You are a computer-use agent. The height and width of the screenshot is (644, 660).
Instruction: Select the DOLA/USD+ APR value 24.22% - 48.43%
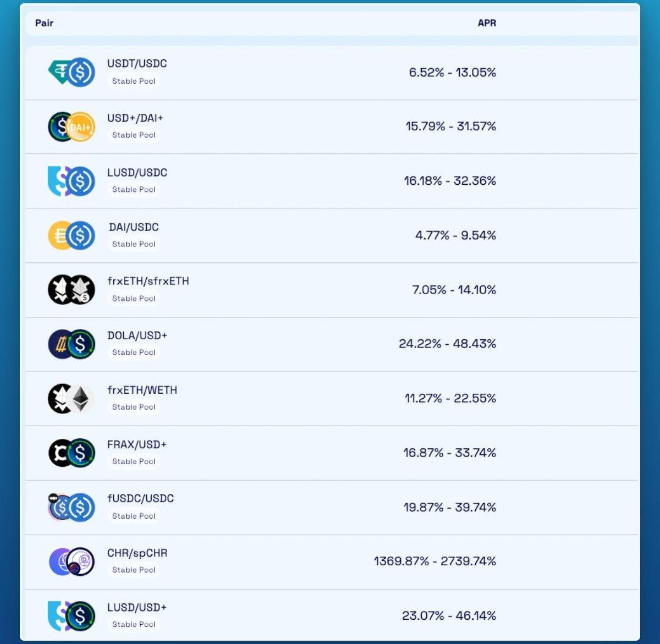pyautogui.click(x=447, y=344)
